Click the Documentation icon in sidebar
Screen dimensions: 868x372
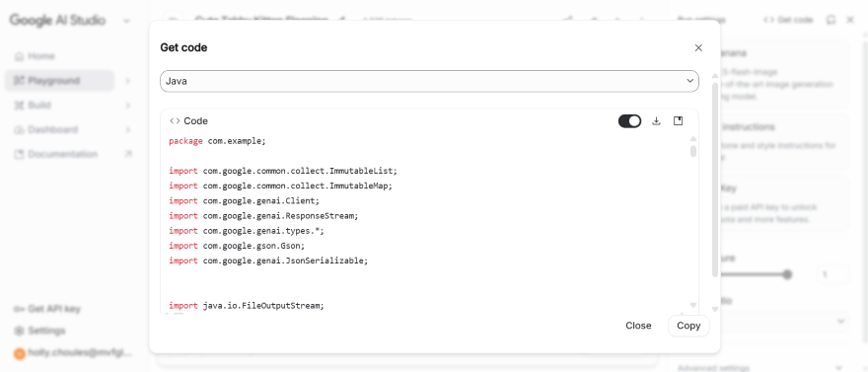(x=20, y=154)
